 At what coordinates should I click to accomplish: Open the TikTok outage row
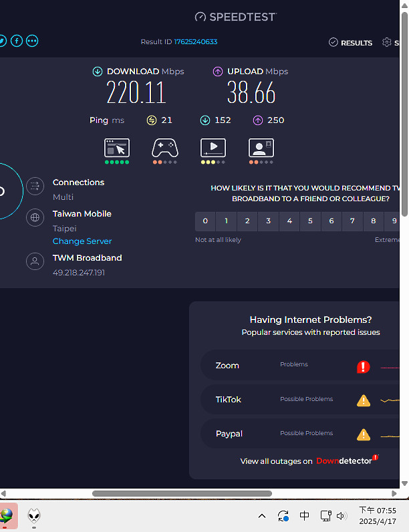coord(300,400)
